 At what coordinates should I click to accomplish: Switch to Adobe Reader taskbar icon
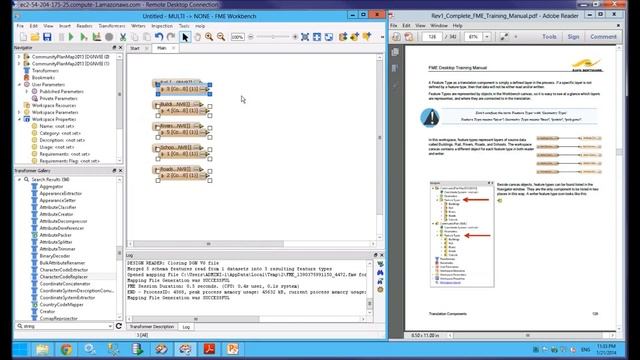(209, 349)
